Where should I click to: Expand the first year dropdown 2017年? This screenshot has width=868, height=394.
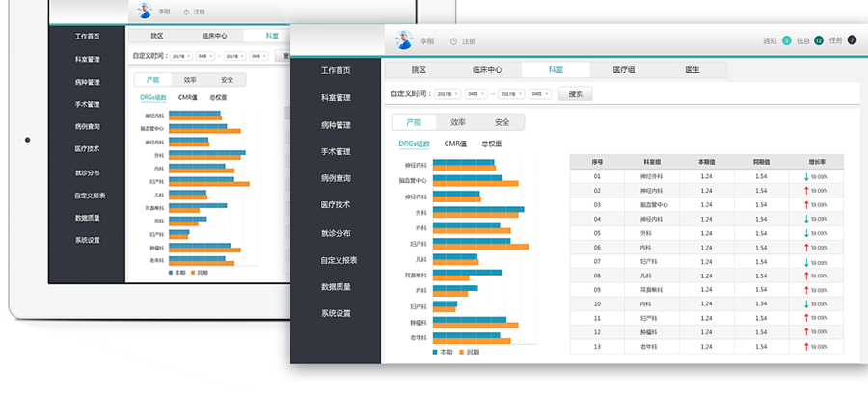[448, 94]
